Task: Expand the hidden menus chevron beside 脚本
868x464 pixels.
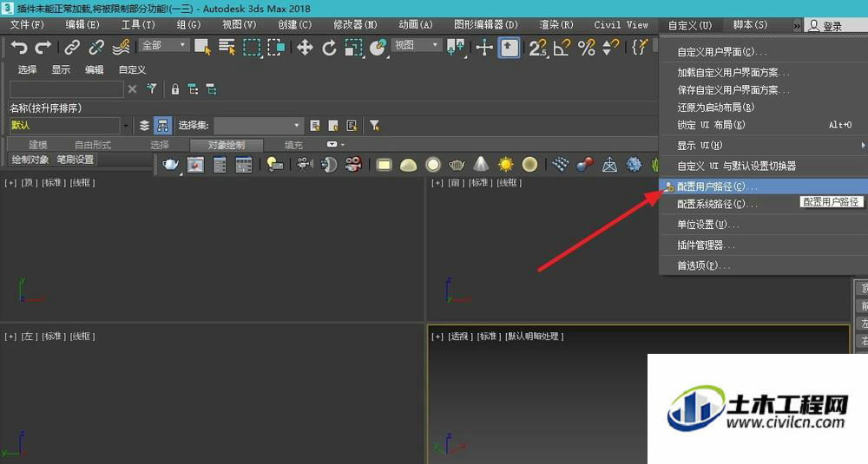Action: click(797, 25)
